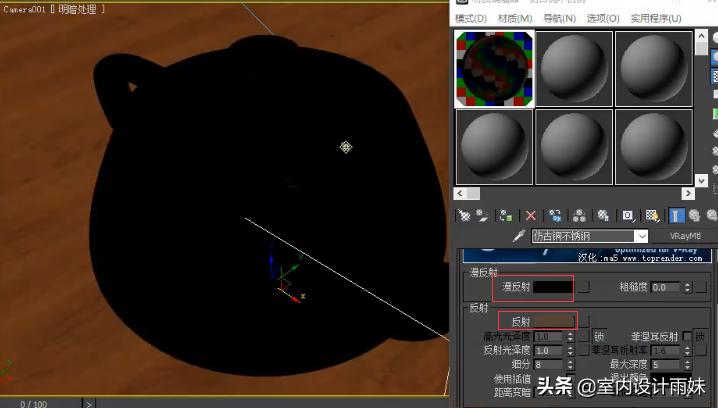The height and width of the screenshot is (408, 718).
Task: Select the first checkered material sample slot
Action: [x=494, y=69]
